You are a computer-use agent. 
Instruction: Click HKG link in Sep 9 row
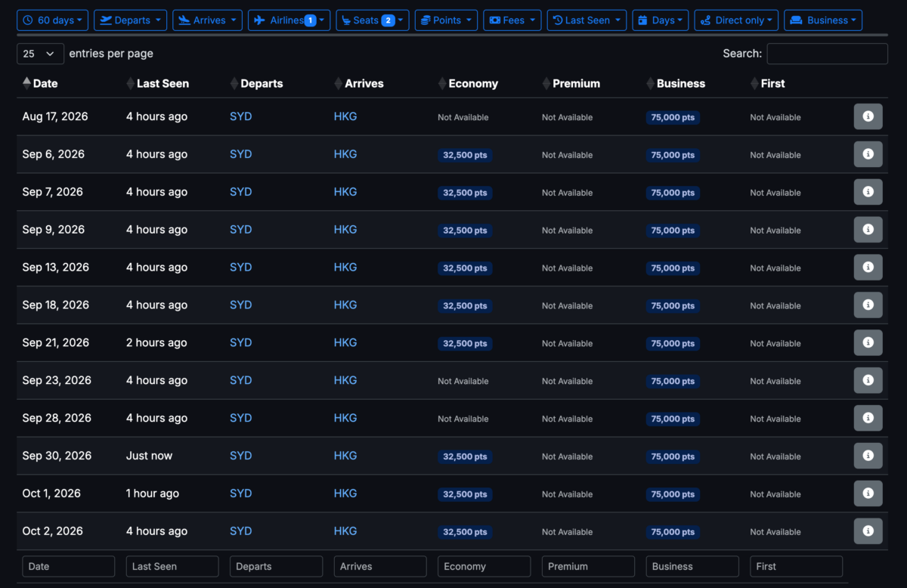(345, 230)
